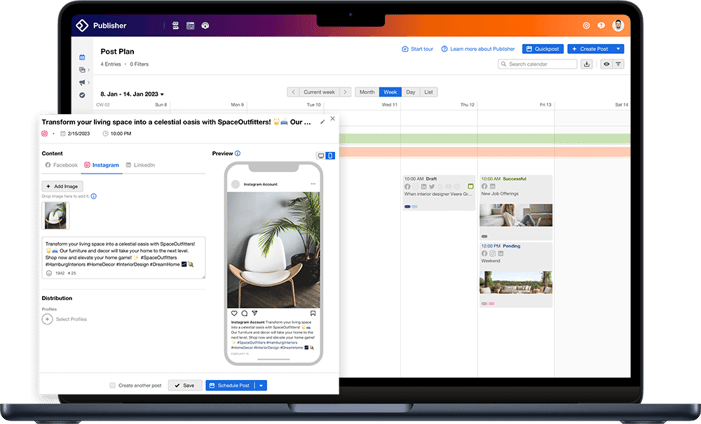
Task: Open the 12:00 PM Pending Weekend entry
Action: pos(516,275)
